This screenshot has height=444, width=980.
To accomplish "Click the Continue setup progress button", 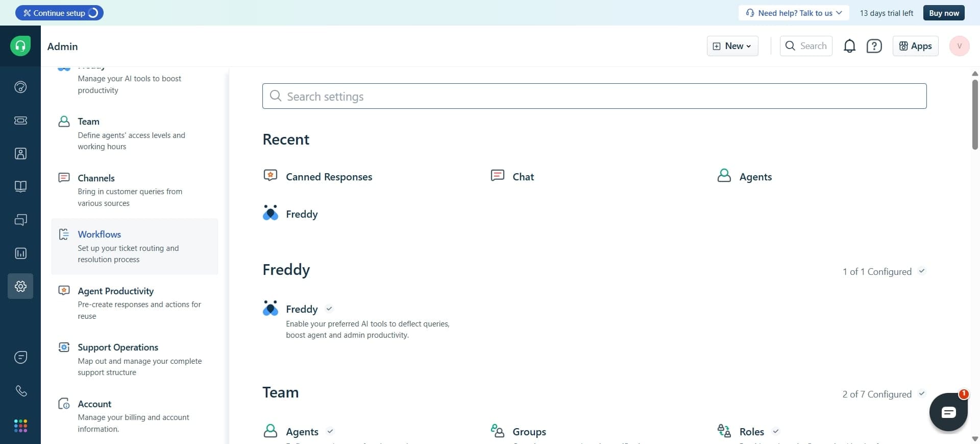I will point(59,13).
